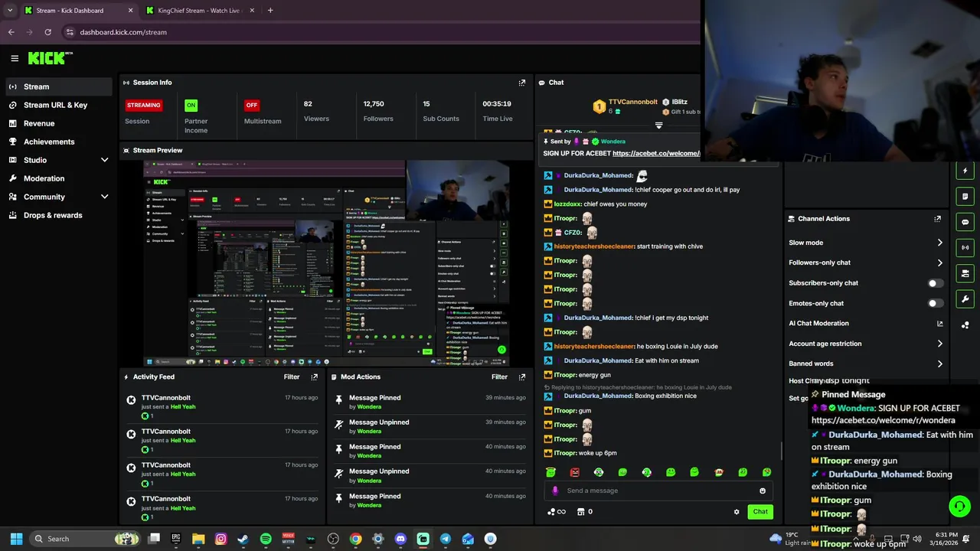
Task: Open the browser tab search dropdown
Action: (x=9, y=11)
